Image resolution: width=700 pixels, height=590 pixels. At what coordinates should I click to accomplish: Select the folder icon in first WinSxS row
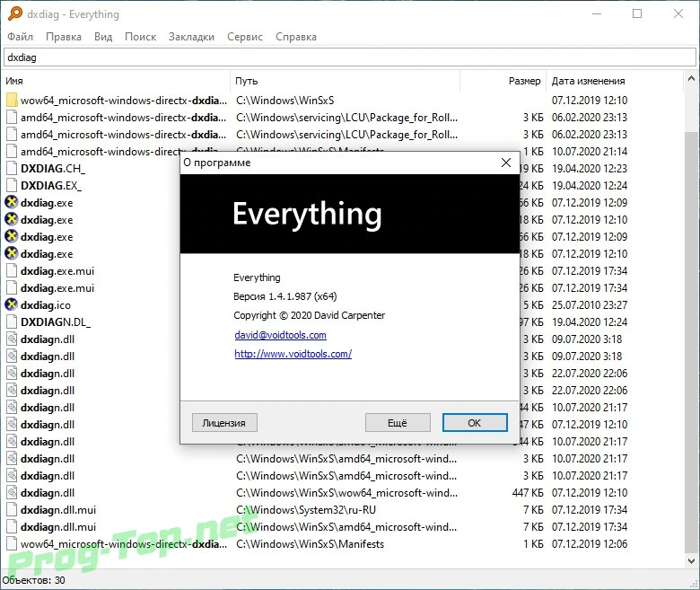tap(12, 100)
